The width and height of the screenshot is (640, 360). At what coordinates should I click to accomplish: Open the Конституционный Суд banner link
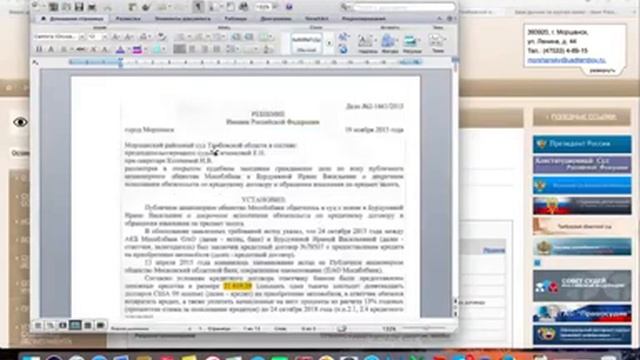point(582,164)
